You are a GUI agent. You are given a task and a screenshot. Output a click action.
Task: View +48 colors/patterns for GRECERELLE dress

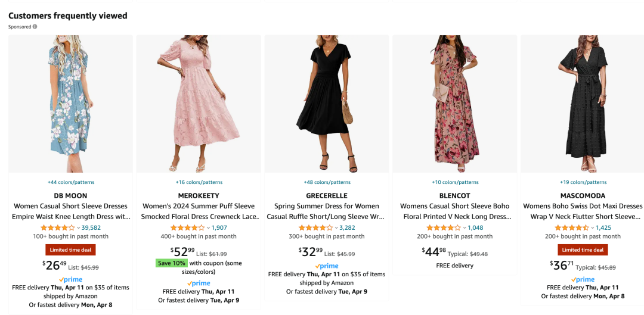tap(327, 182)
